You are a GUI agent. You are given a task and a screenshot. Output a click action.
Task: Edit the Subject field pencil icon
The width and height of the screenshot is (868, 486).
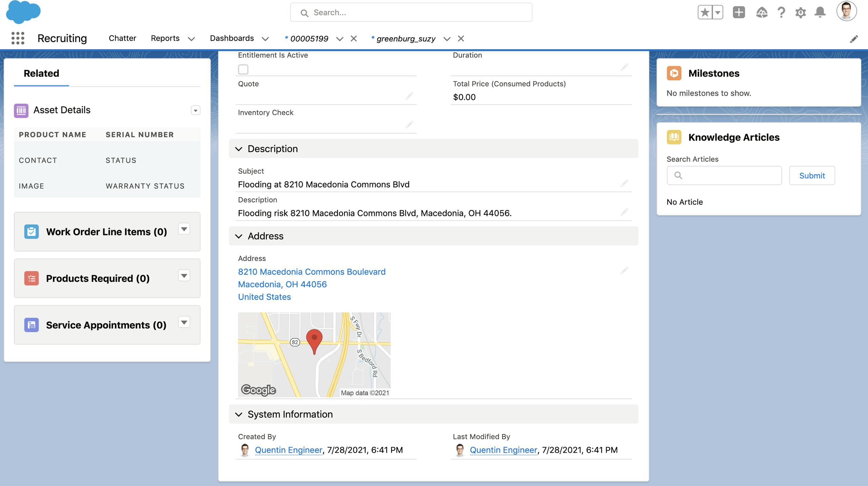click(x=624, y=183)
